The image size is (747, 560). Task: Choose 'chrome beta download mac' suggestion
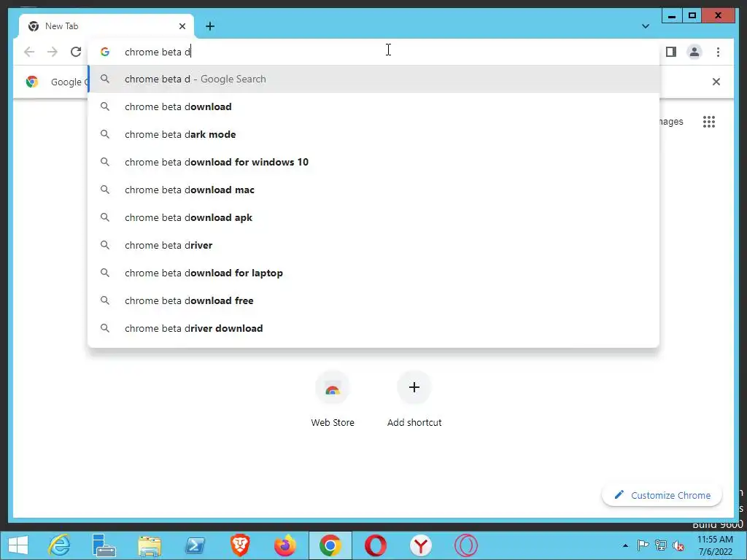pos(374,190)
